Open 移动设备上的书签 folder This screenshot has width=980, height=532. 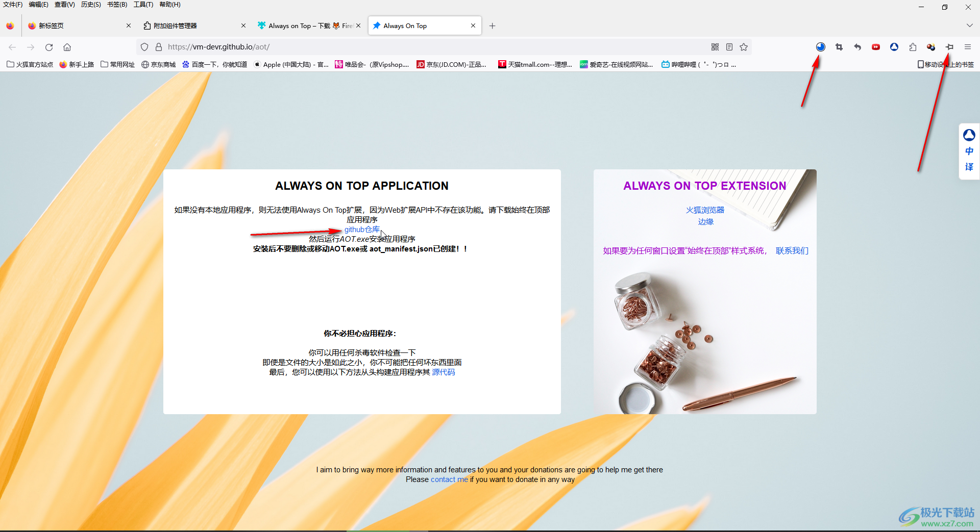click(946, 64)
